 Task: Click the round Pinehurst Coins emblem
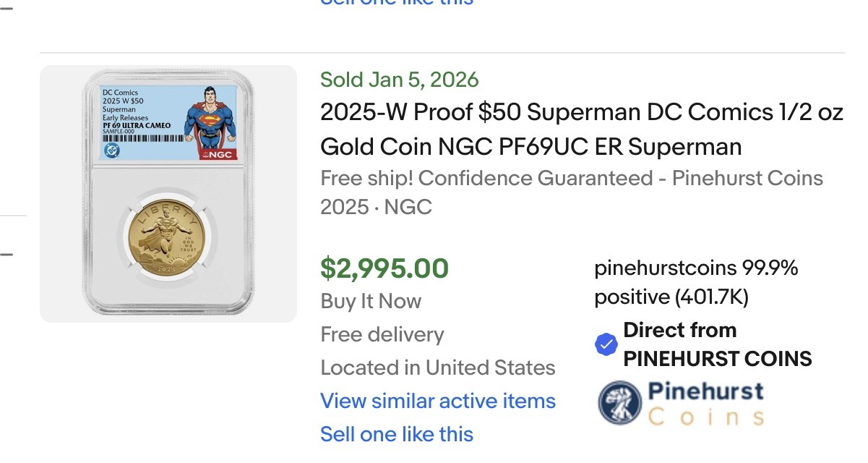620,402
